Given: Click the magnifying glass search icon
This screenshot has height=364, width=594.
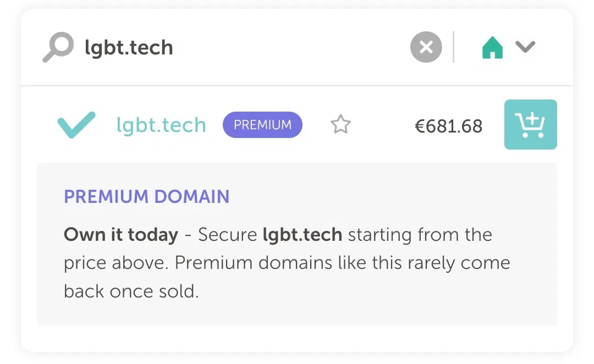Looking at the screenshot, I should click(x=58, y=47).
